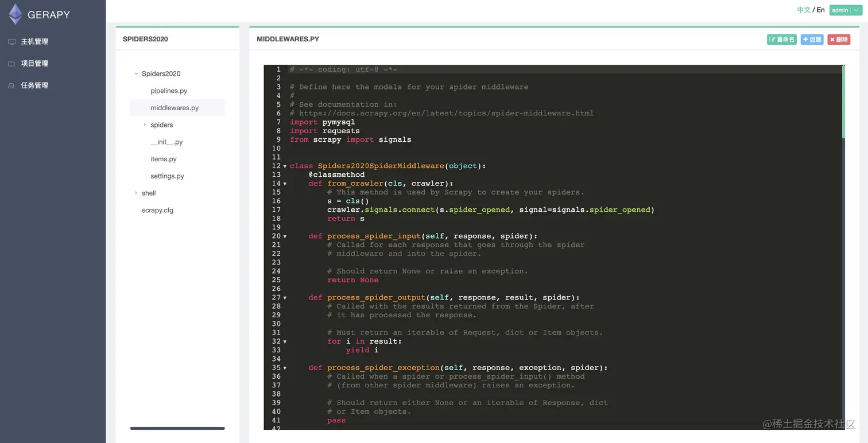Click the folder icon beside 项目管理

pyautogui.click(x=11, y=64)
